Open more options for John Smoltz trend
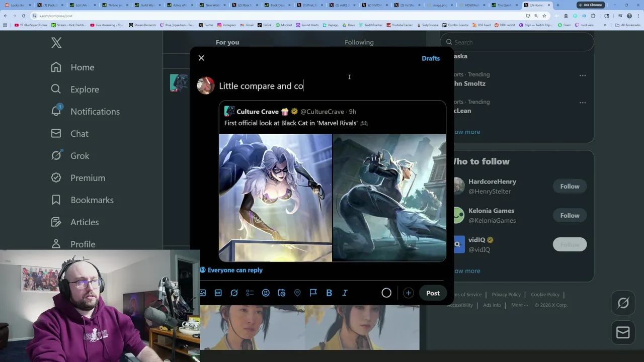The height and width of the screenshot is (362, 644). click(x=583, y=75)
